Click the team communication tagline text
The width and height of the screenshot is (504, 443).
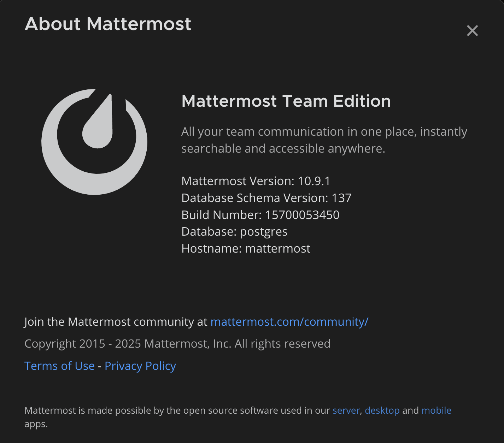[x=324, y=140]
